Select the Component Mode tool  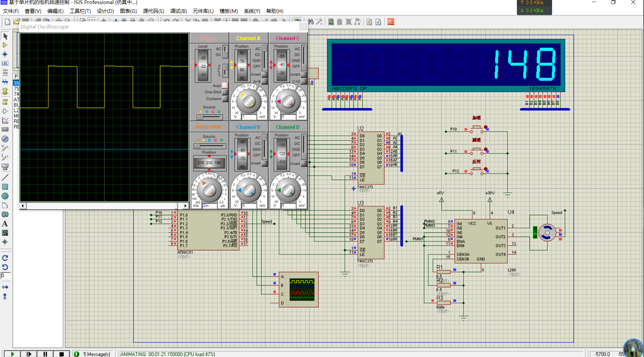(x=5, y=45)
